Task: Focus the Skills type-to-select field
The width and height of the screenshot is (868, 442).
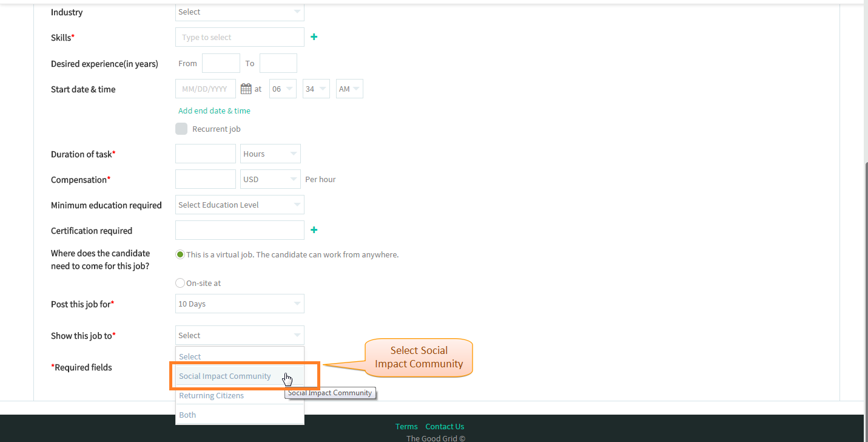Action: [x=240, y=37]
